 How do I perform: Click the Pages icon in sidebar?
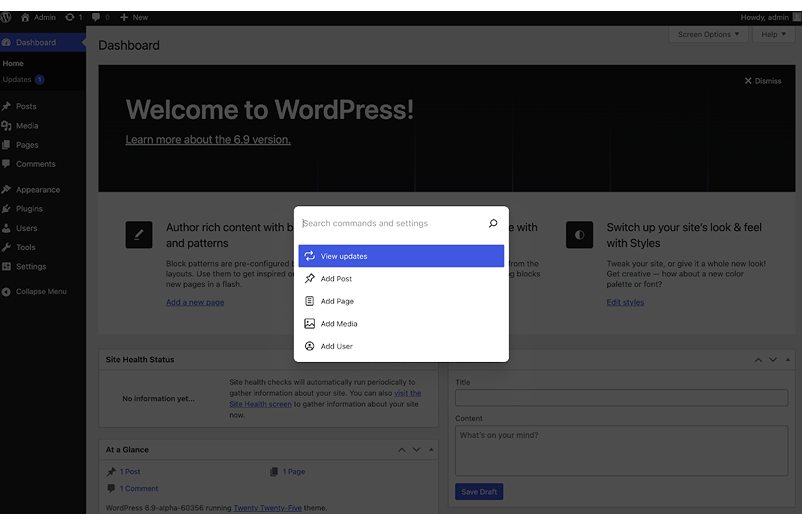[6, 145]
